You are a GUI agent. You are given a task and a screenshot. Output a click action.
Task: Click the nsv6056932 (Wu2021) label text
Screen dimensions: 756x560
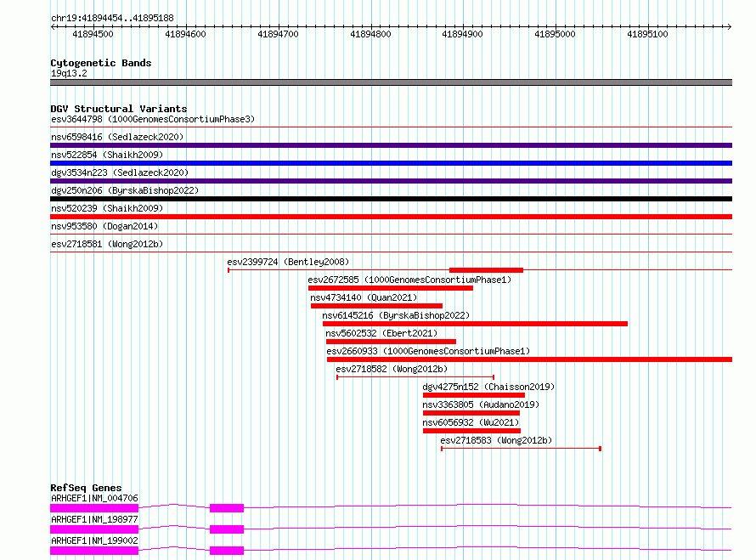[471, 422]
